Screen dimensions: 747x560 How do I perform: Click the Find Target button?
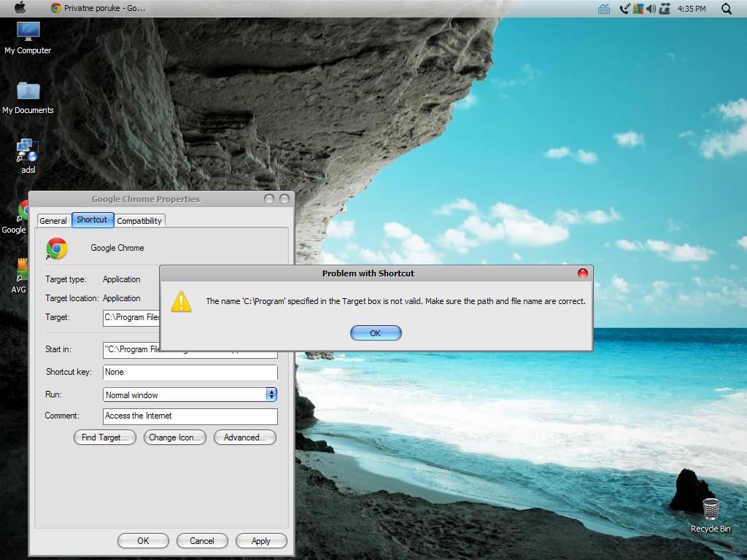pos(105,437)
